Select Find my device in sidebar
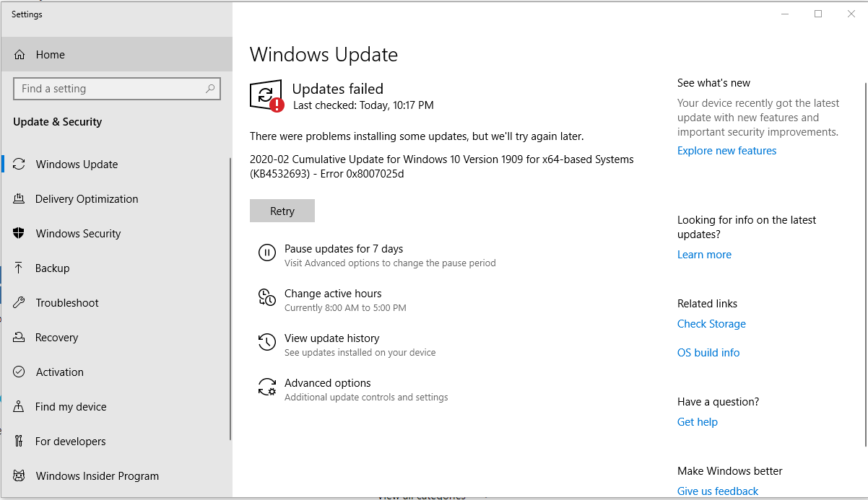This screenshot has width=868, height=500. [71, 407]
